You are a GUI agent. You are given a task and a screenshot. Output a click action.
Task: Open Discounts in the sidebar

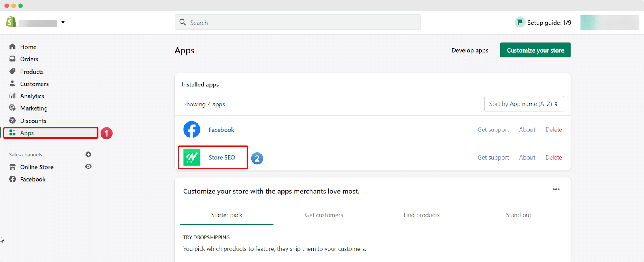33,121
